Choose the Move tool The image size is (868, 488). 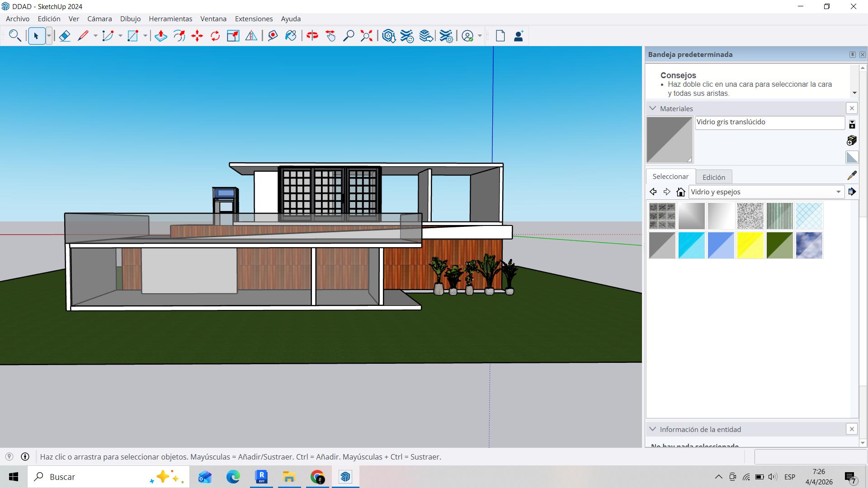(197, 36)
